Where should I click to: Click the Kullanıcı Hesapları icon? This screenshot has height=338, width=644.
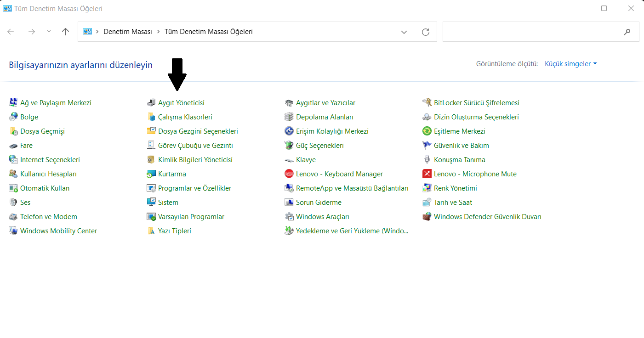pyautogui.click(x=13, y=174)
